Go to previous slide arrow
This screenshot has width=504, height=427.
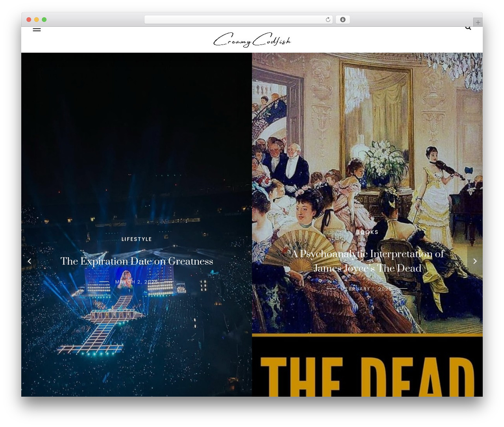(x=29, y=261)
